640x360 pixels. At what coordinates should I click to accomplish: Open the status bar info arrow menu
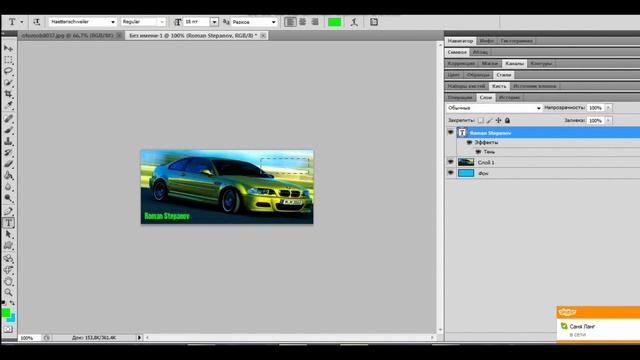[139, 338]
